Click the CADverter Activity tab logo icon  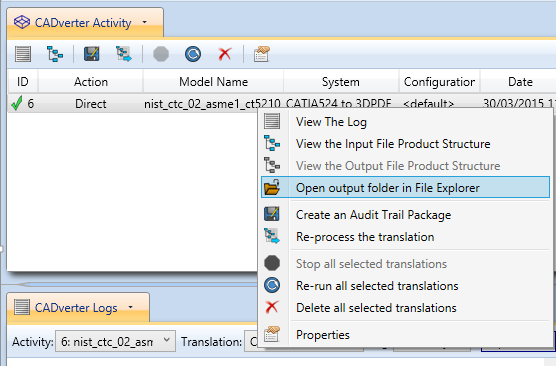[22, 22]
